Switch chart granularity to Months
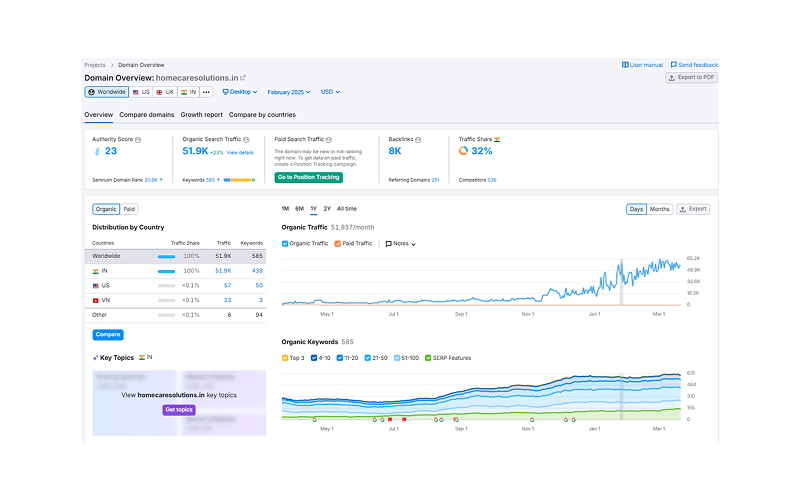800x500 pixels. pos(660,209)
